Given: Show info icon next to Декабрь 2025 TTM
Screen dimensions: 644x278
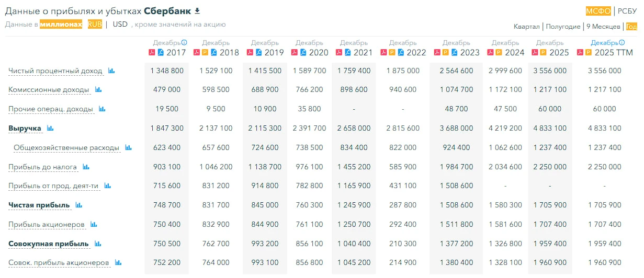Looking at the screenshot, I should [622, 43].
